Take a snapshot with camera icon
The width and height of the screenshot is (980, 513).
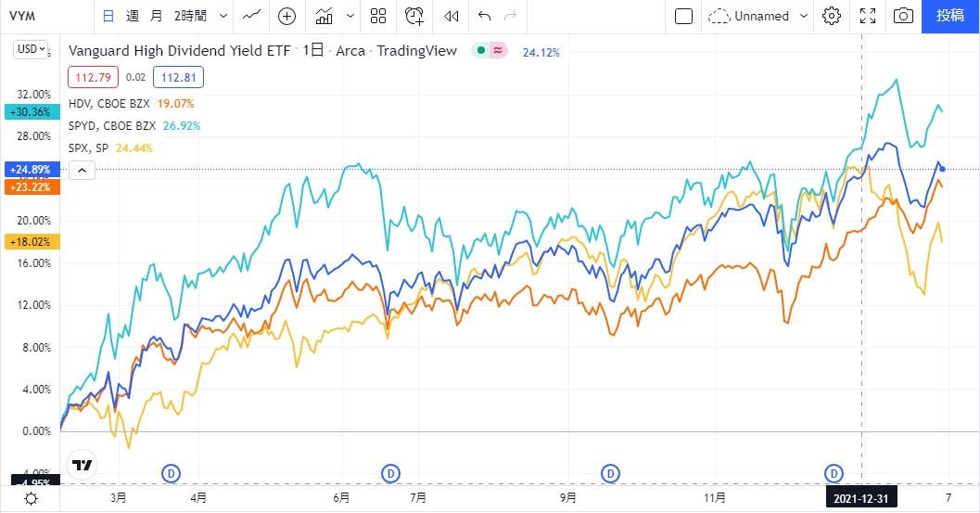(903, 17)
